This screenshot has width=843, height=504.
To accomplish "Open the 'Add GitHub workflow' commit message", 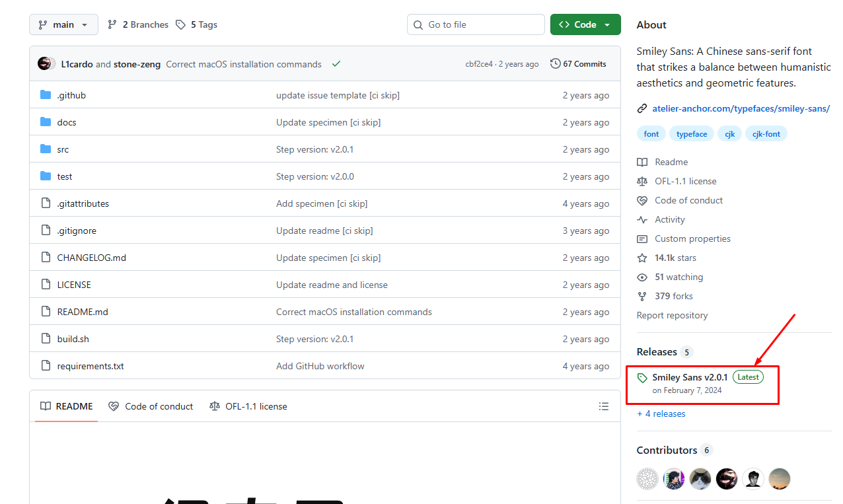I will [320, 366].
